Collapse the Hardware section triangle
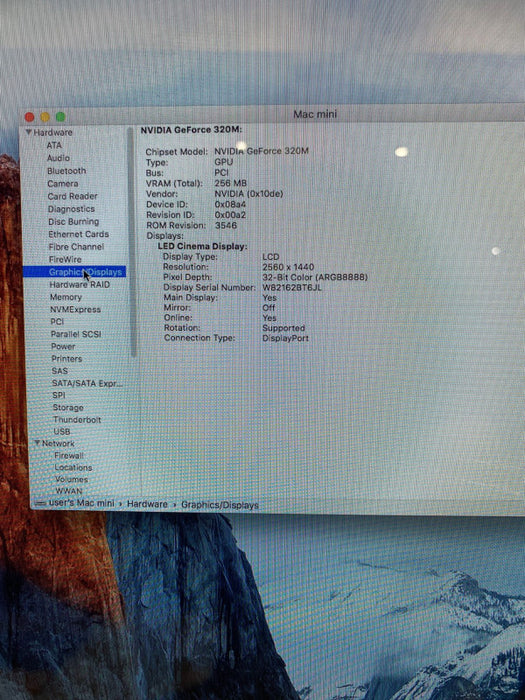Viewport: 525px width, 700px height. (x=29, y=132)
